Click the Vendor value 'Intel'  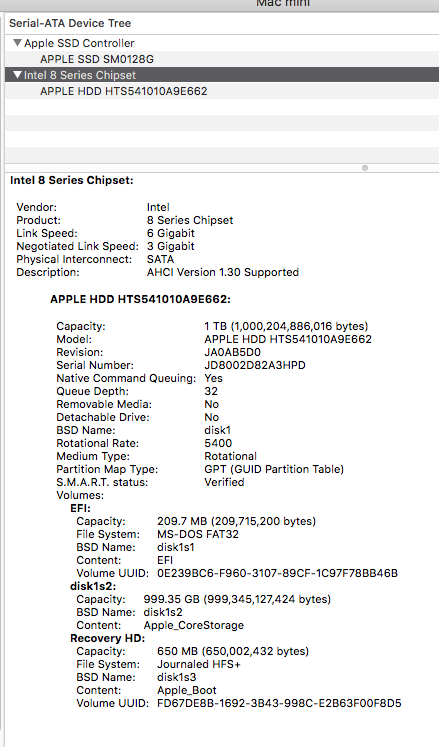pos(158,207)
